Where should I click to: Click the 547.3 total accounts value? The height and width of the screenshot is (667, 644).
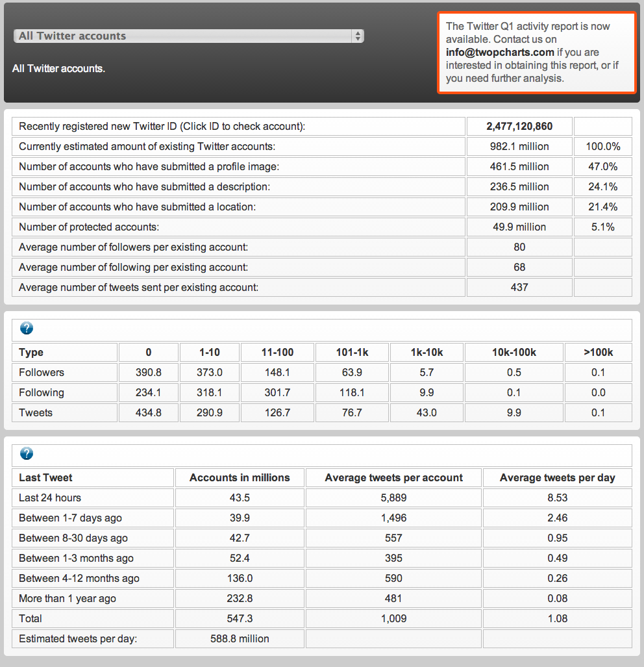coord(240,618)
